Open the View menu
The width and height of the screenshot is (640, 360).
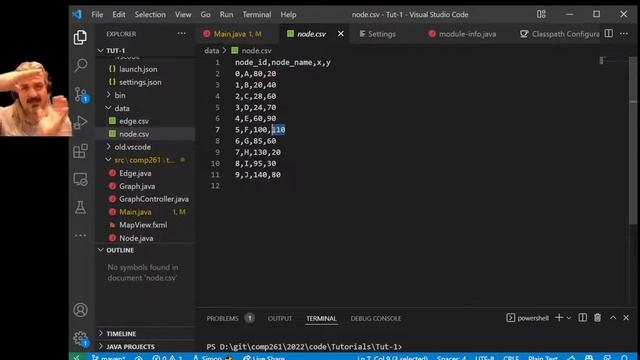(x=183, y=14)
